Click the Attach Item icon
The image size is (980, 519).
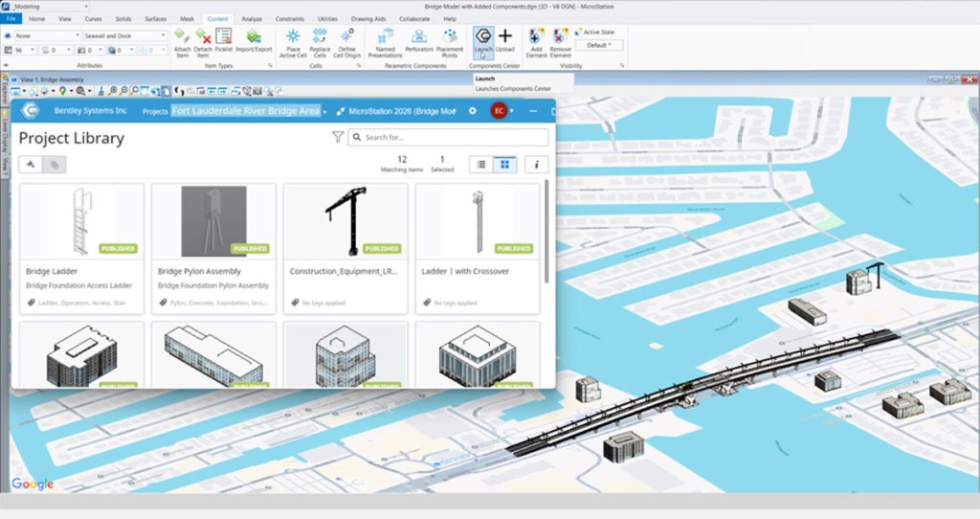click(183, 36)
